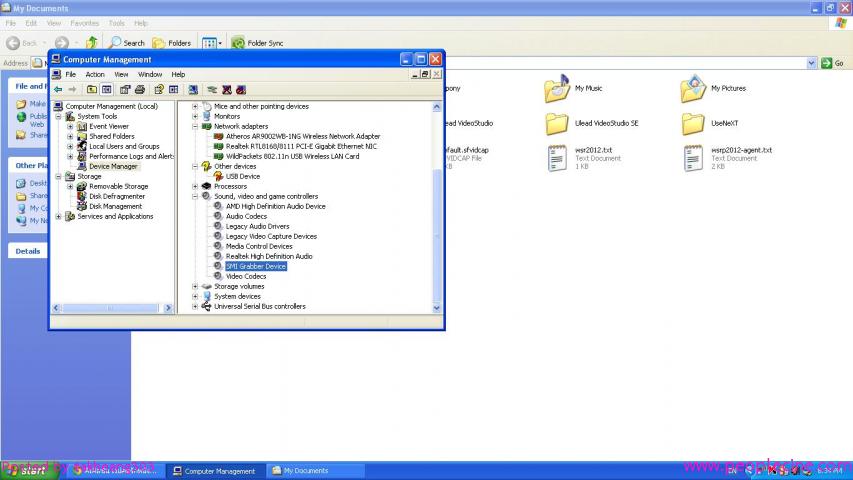853x480 pixels.
Task: Expand the Event Viewer tree node
Action: [x=70, y=126]
